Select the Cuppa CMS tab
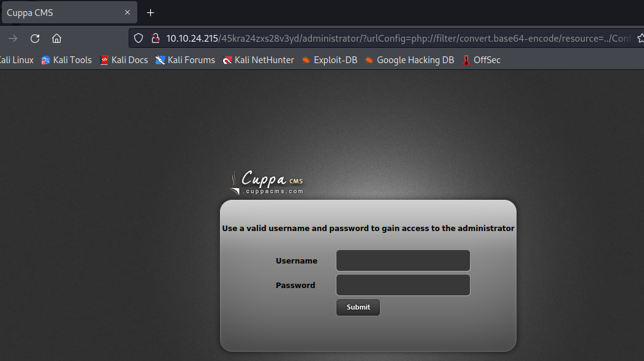This screenshot has width=644, height=361. click(69, 12)
